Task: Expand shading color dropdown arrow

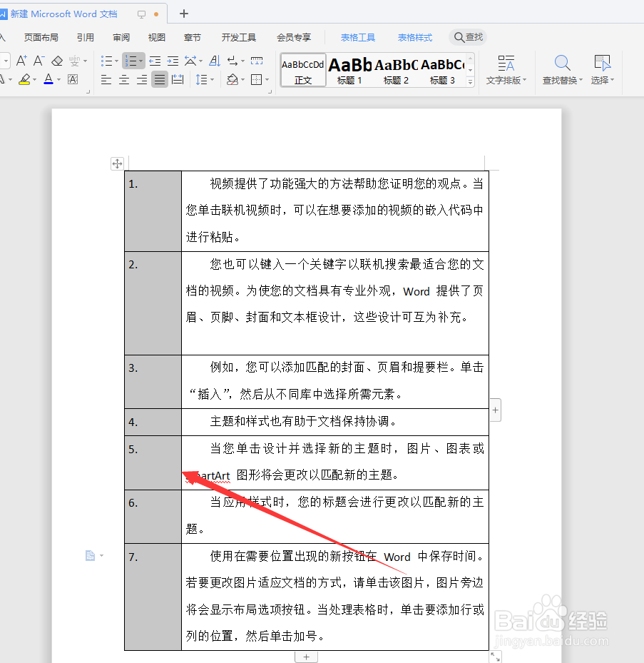Action: (x=243, y=79)
